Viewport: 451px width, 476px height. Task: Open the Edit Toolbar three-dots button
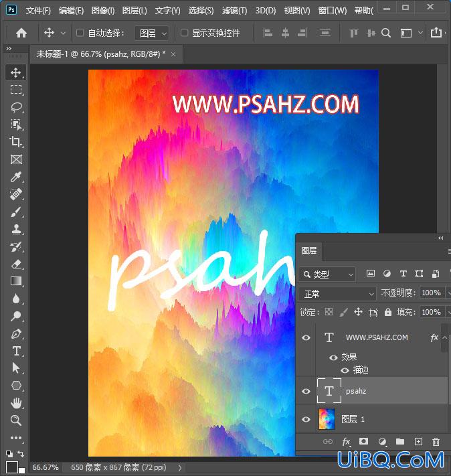point(16,438)
